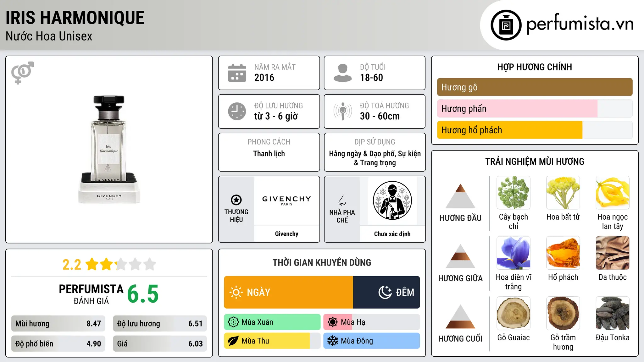Click the sillage icon beside Độ toả hương
Screen dimensions: 644x362
pos(342,111)
